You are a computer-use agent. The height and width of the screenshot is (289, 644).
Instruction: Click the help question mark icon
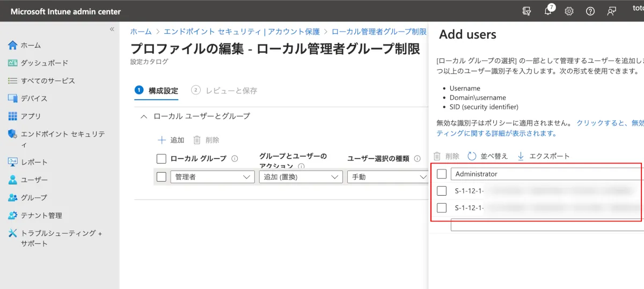[x=590, y=11]
